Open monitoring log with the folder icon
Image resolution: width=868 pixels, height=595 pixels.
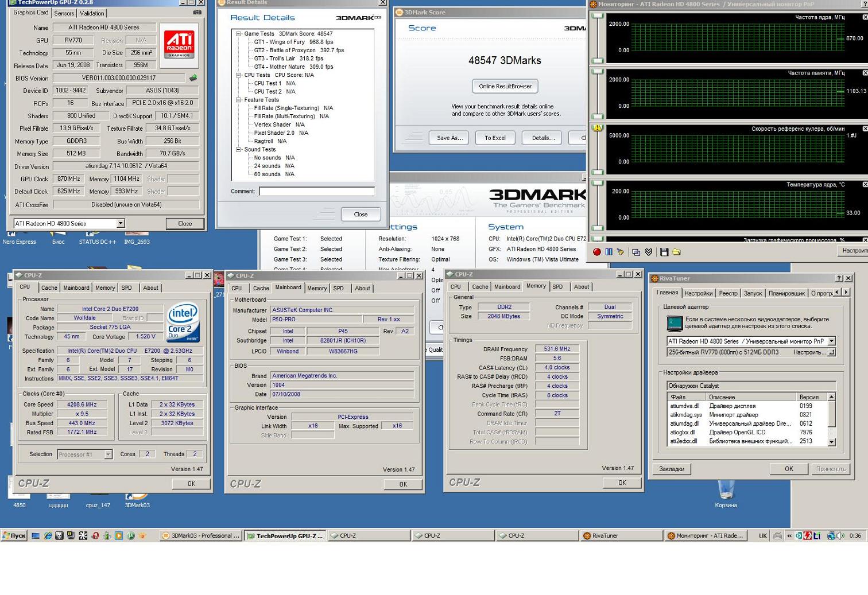tap(676, 252)
